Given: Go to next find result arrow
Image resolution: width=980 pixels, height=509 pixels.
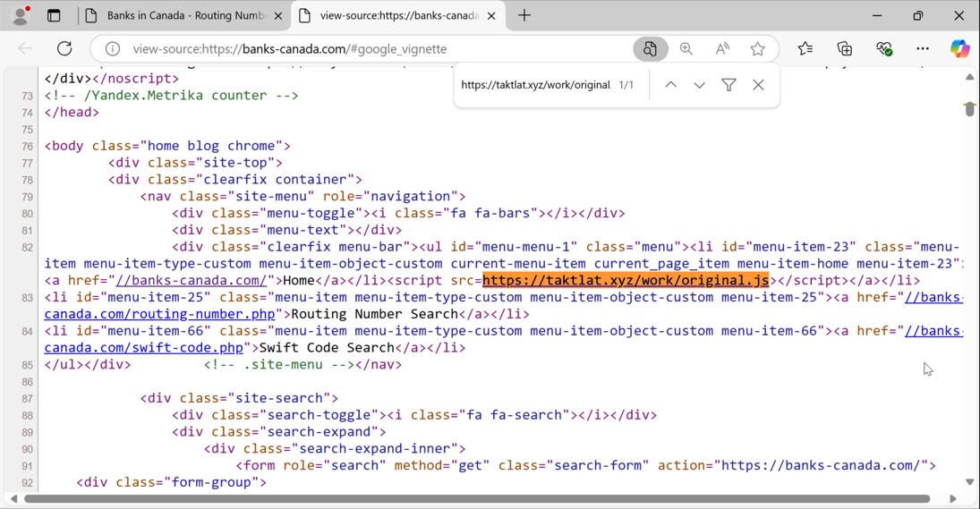Looking at the screenshot, I should (699, 85).
